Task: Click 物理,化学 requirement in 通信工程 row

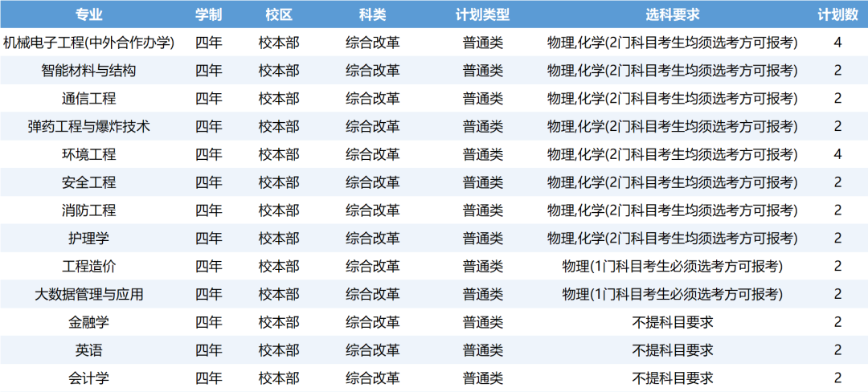Action: pyautogui.click(x=673, y=99)
